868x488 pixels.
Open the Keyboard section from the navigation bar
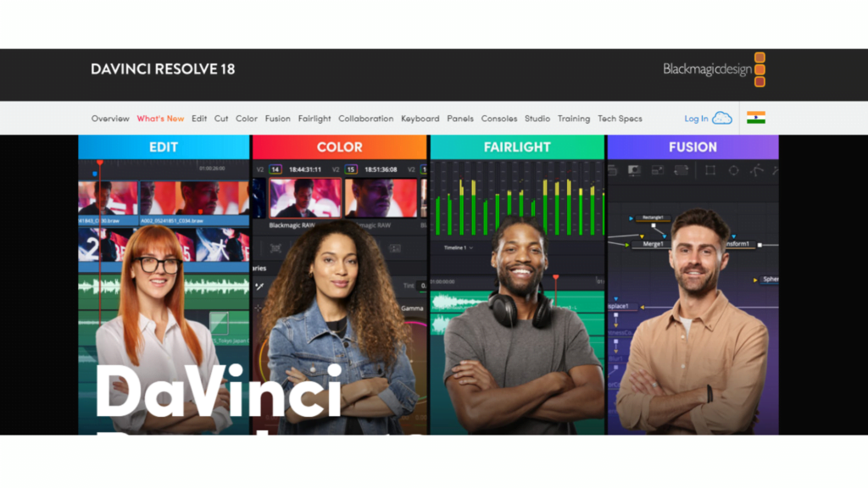click(420, 119)
